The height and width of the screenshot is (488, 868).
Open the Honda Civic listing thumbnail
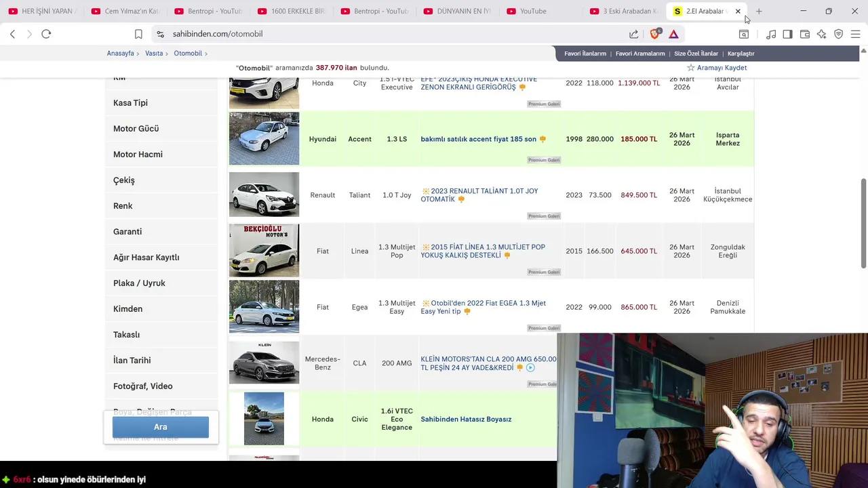[264, 419]
